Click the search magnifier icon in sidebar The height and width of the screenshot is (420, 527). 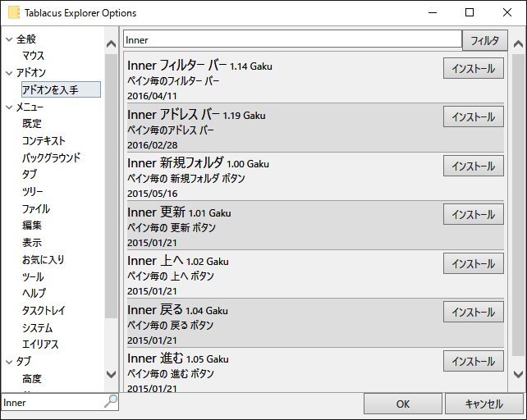coord(111,401)
